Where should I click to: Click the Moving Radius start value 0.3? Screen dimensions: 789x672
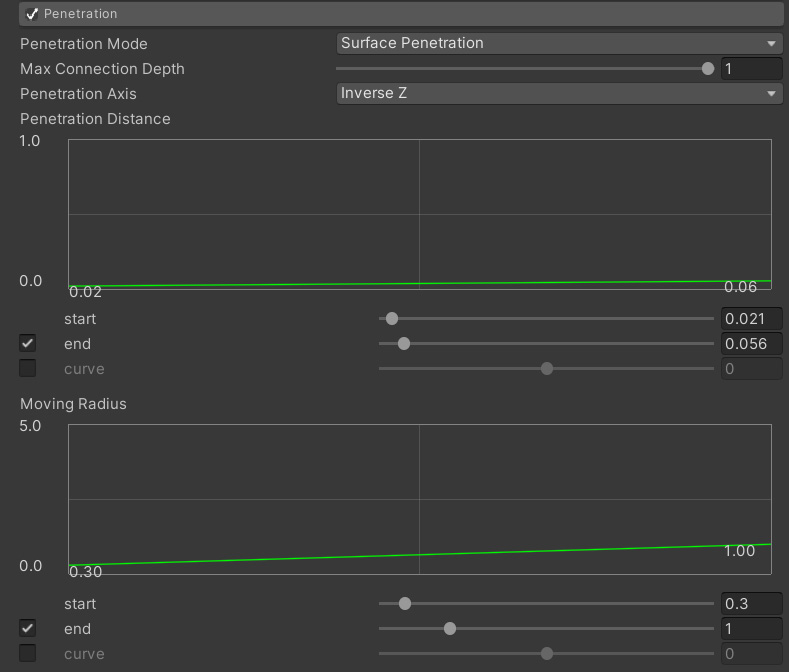[x=751, y=603]
